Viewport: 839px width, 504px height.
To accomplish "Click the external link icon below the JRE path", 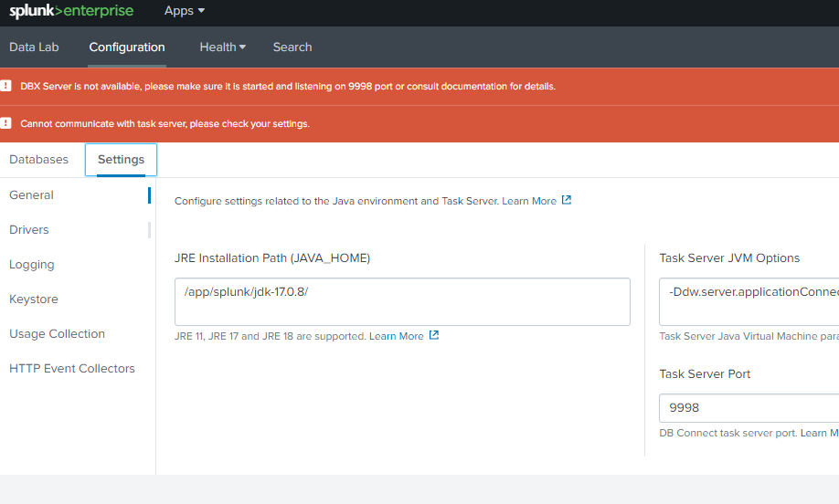I will tap(434, 335).
